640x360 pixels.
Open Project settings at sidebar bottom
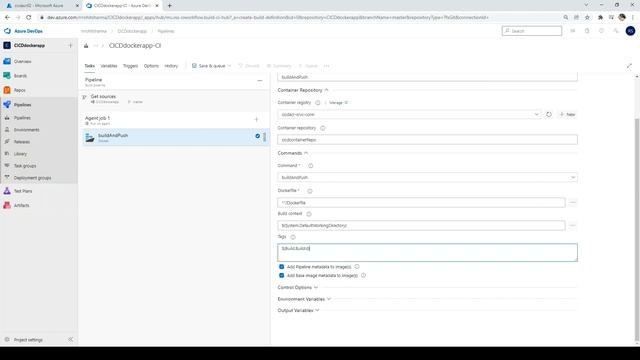click(x=28, y=340)
